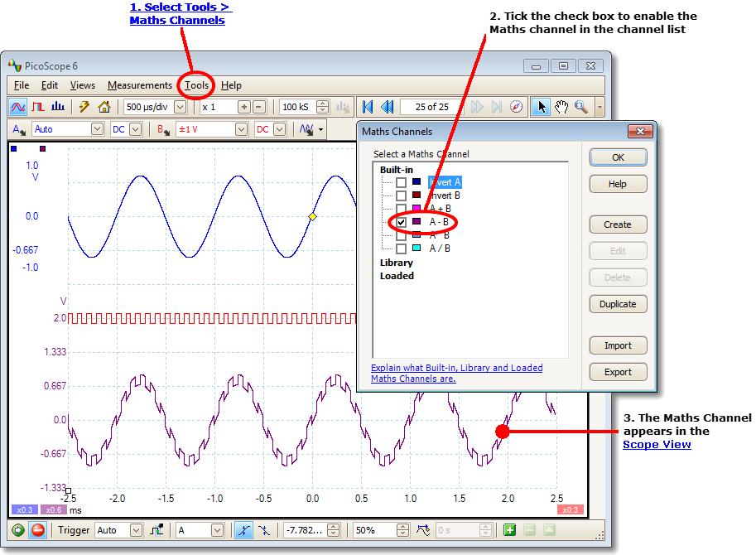This screenshot has height=555, width=756.
Task: Click Help button in Maths Channels dialog
Action: (x=618, y=184)
